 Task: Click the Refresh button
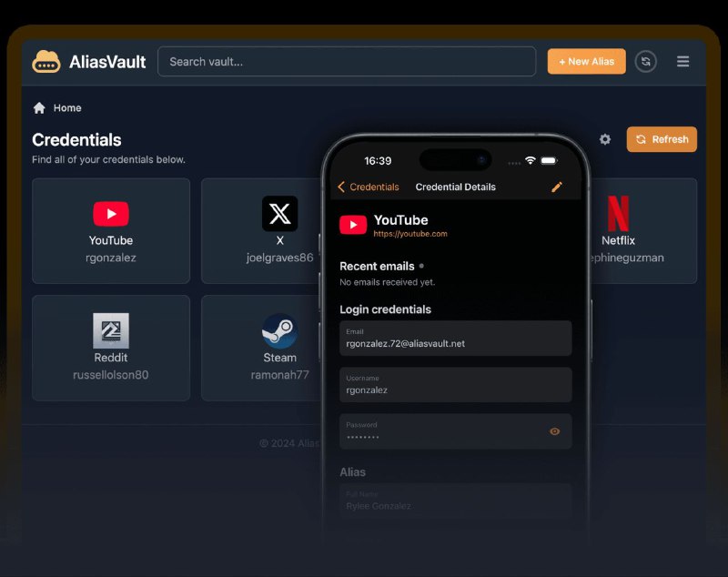pyautogui.click(x=662, y=139)
